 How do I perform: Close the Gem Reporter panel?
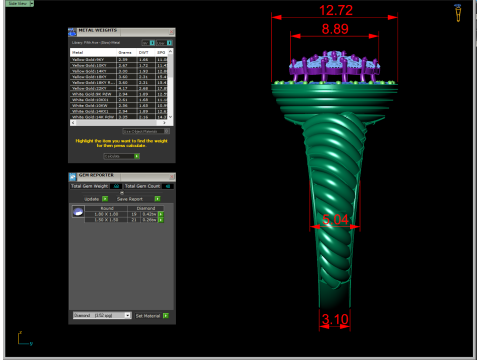[x=172, y=177]
